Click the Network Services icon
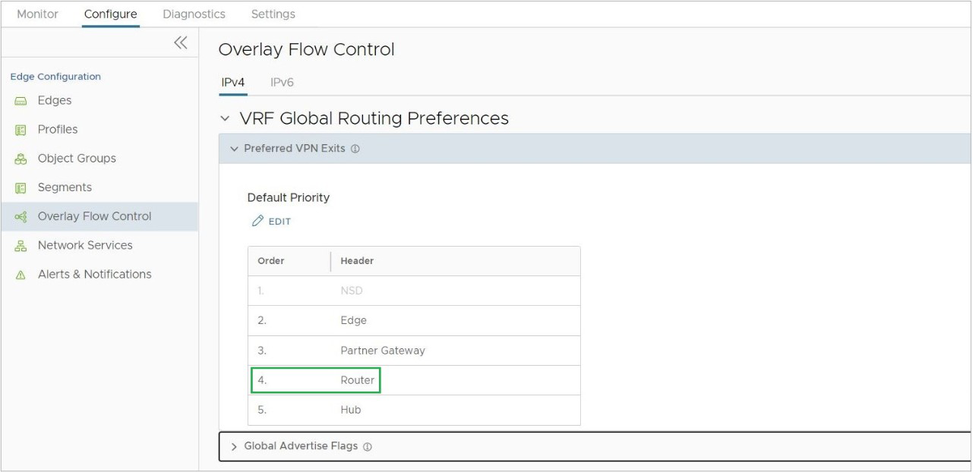972x472 pixels. (x=20, y=246)
